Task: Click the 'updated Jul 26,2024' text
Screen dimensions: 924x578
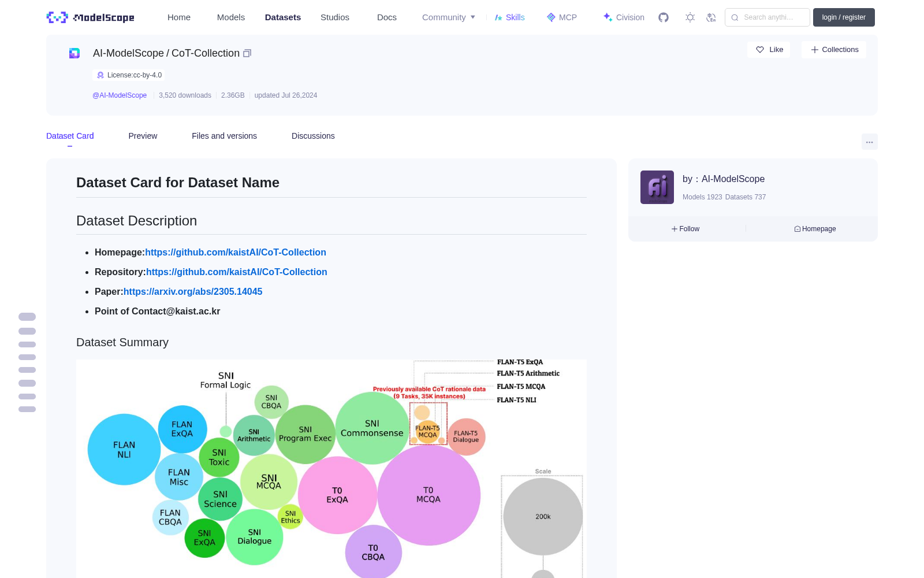Action: click(286, 95)
